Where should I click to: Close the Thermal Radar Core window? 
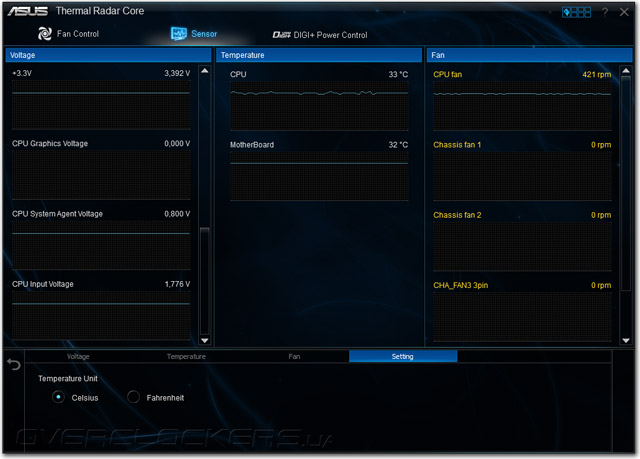coord(624,12)
